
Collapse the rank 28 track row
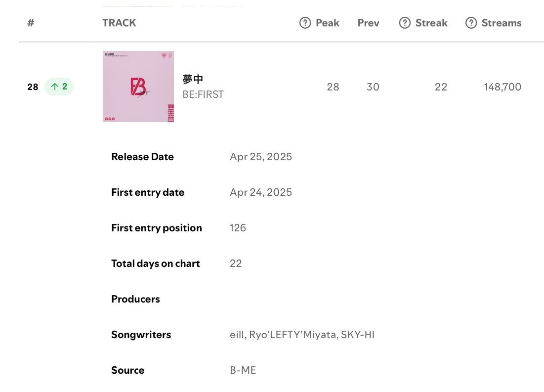pyautogui.click(x=274, y=87)
